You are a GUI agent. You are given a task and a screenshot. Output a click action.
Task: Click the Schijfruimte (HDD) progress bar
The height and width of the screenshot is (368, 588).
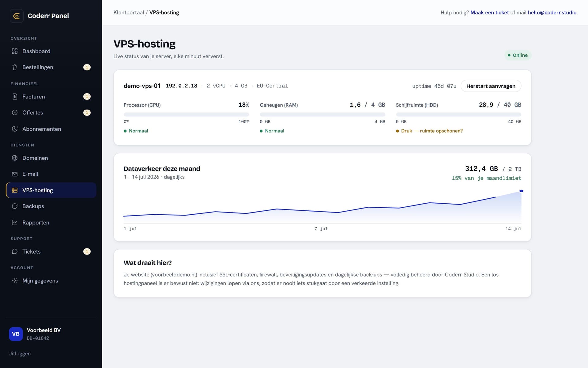(x=458, y=114)
